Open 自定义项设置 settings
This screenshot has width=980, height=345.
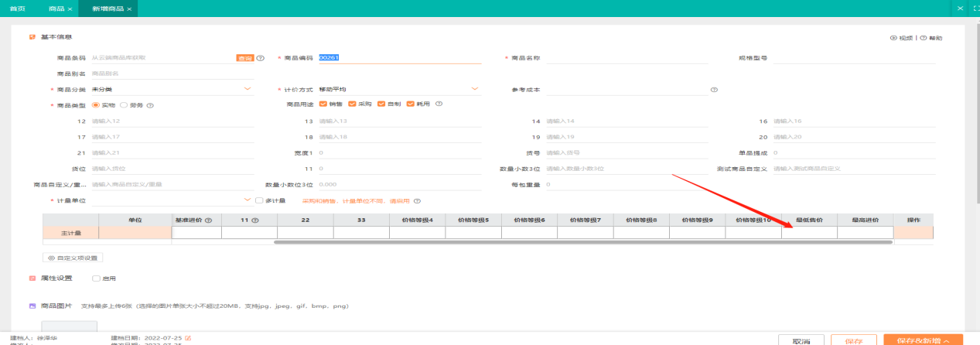(73, 258)
